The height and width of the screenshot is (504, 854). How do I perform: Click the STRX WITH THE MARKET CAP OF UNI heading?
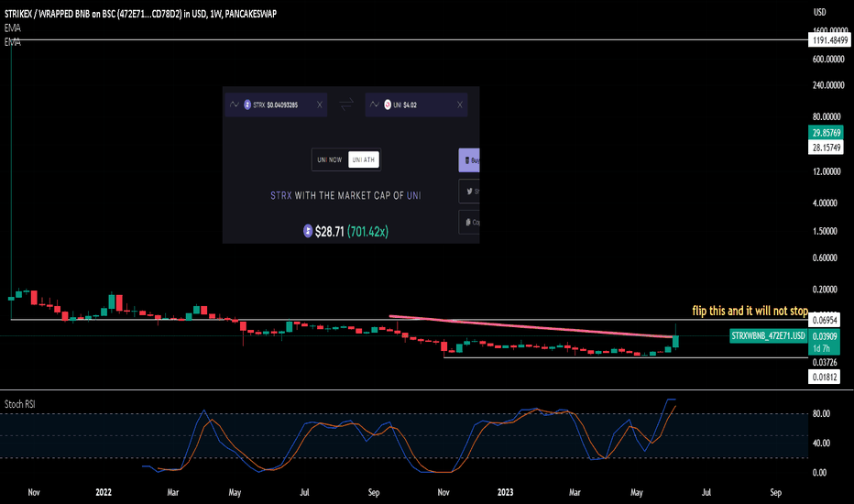click(345, 195)
